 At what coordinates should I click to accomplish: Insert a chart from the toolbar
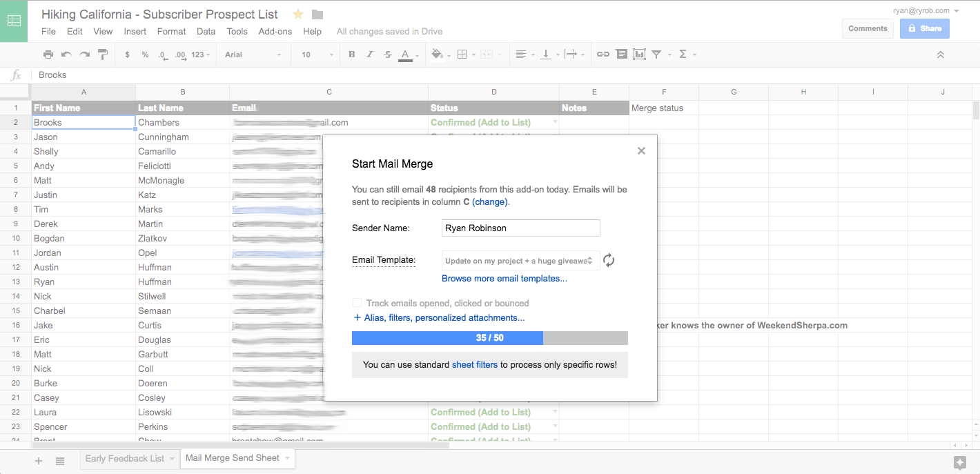638,54
